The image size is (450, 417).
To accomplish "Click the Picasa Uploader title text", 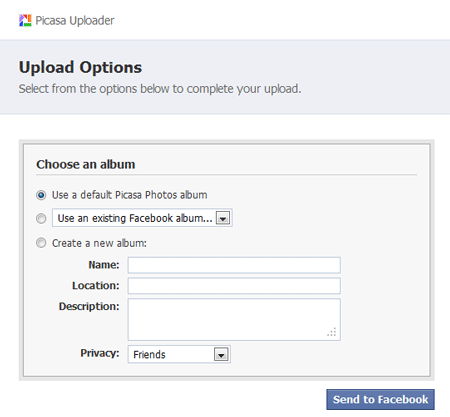I will point(75,21).
